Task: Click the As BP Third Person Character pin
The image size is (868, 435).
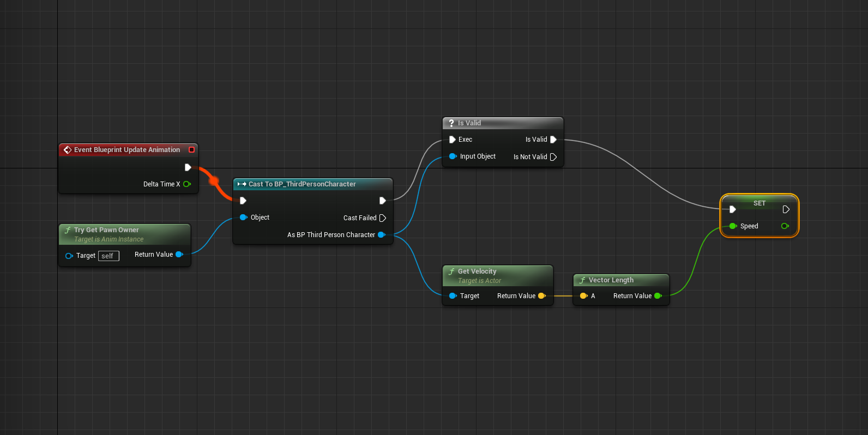Action: [382, 235]
